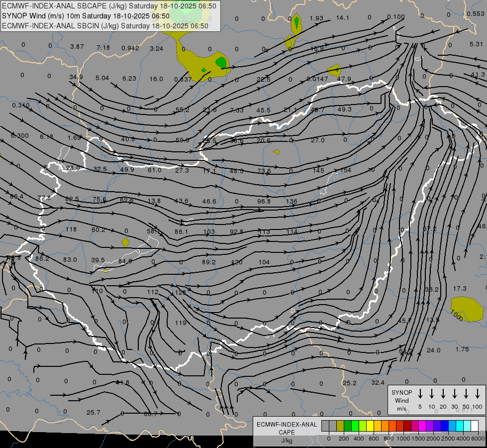Click the map value 7.18
The width and height of the screenshot is (487, 448).
click(x=103, y=48)
